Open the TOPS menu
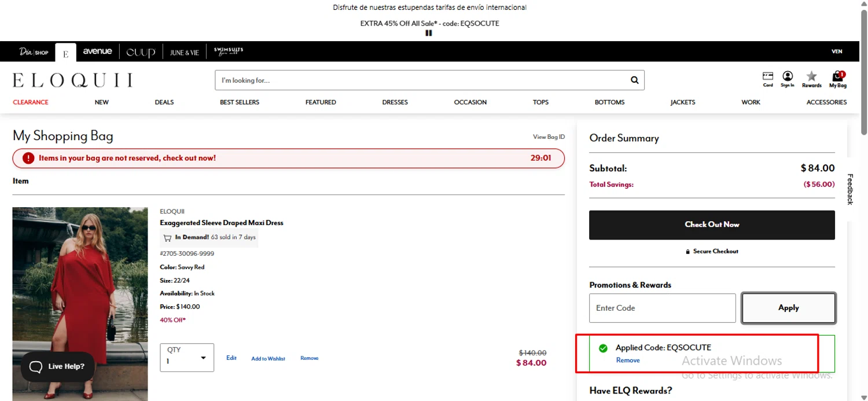This screenshot has width=868, height=401. coord(540,102)
